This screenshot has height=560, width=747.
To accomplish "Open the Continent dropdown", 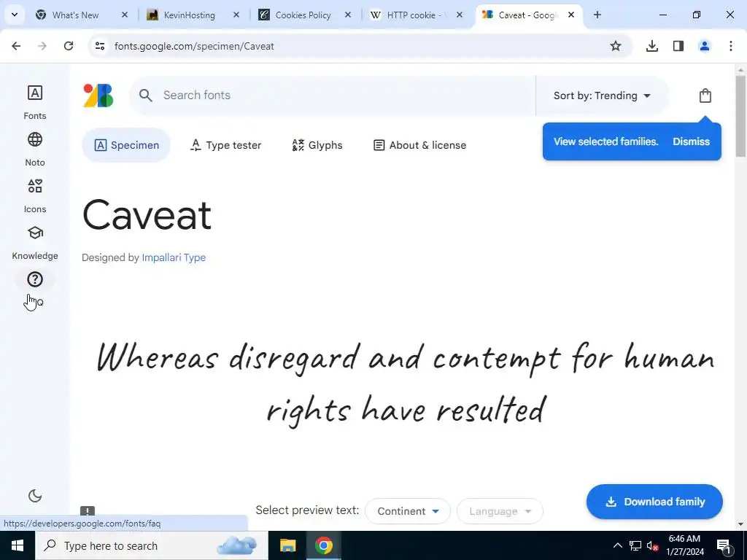I will click(408, 511).
